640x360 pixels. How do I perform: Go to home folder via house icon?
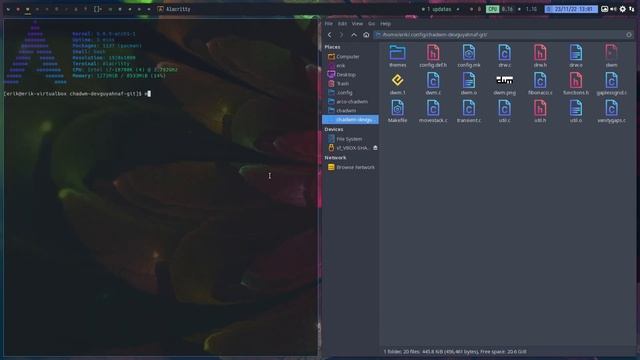coord(366,35)
